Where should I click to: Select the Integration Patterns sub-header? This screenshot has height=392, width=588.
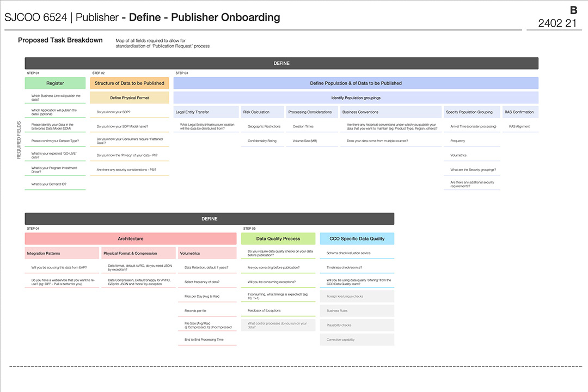[x=62, y=253]
